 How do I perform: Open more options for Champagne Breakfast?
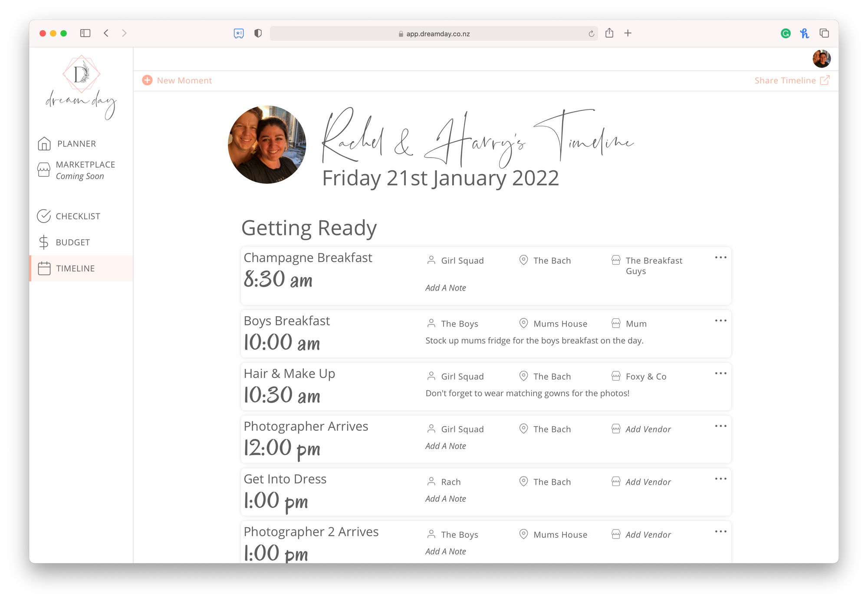point(720,258)
